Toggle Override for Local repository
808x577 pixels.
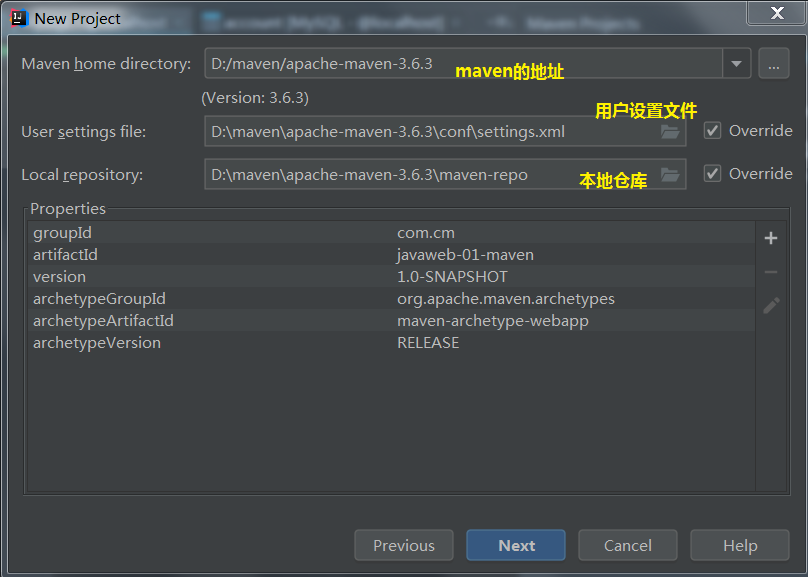coord(712,174)
